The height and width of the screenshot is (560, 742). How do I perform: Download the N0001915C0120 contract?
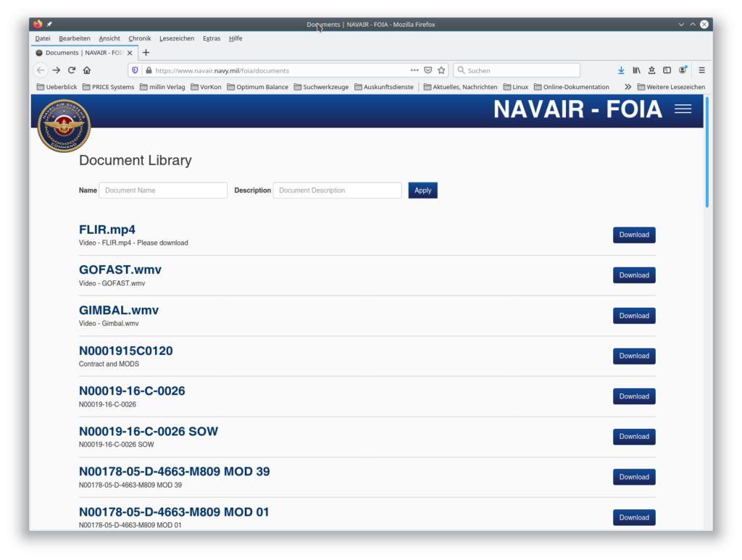click(634, 356)
